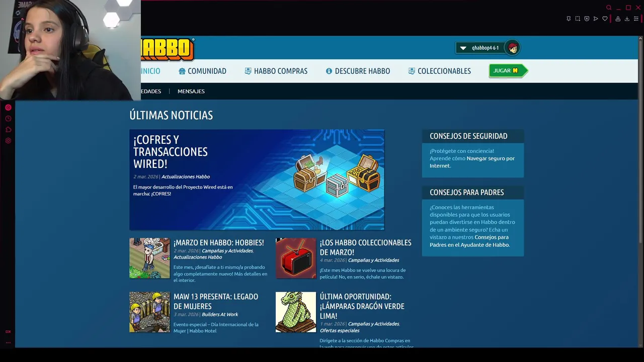Click the three-dot more icon in sidebar

8,342
